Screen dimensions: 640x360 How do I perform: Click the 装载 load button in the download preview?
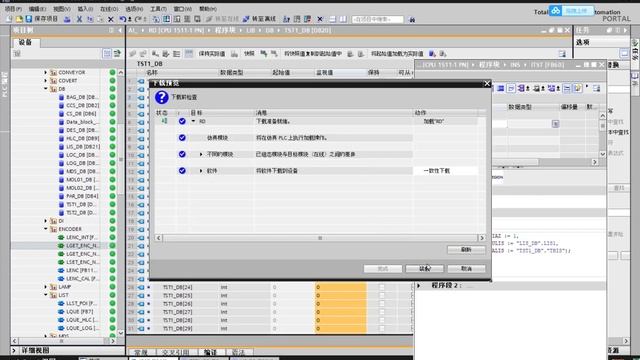point(424,269)
